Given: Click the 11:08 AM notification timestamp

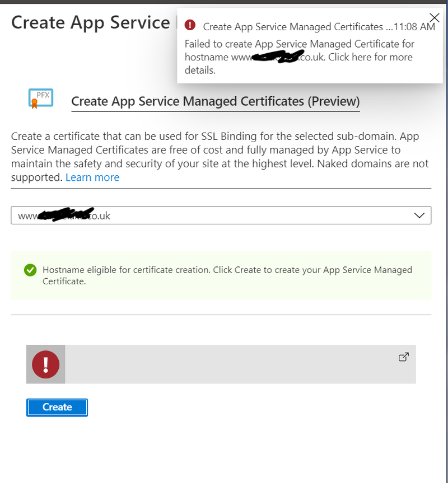Looking at the screenshot, I should (x=414, y=27).
